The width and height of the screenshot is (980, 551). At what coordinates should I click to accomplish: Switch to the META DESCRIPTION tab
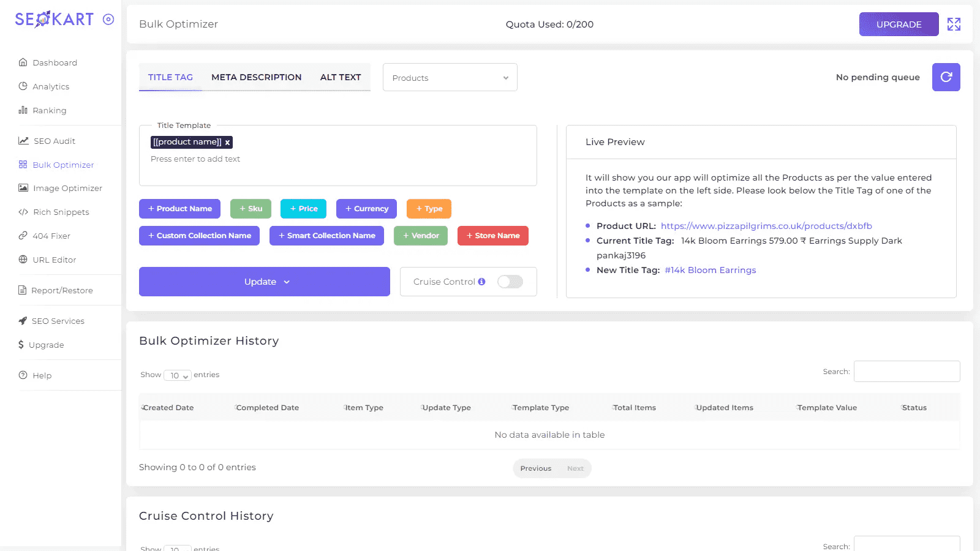click(x=256, y=77)
